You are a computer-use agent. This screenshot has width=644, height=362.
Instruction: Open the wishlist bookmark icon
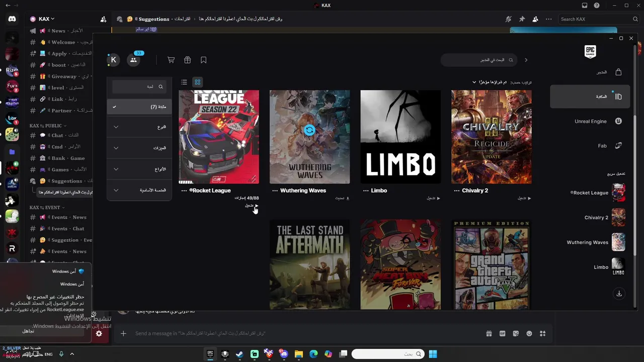203,60
